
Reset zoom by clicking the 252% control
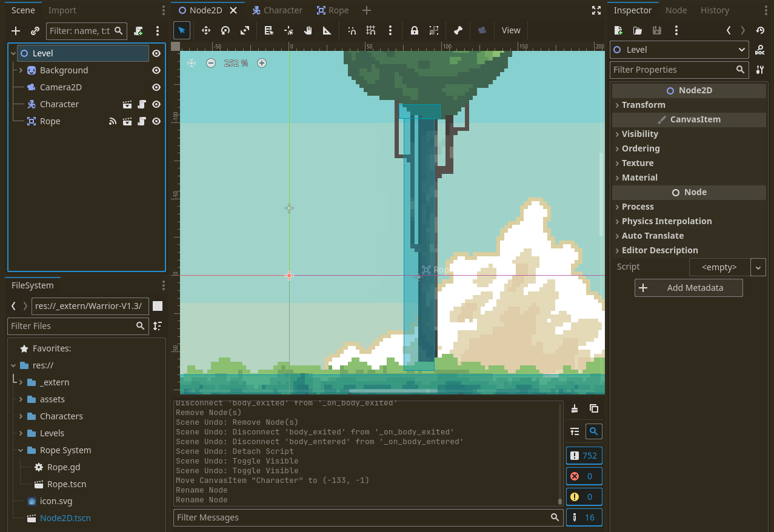pos(236,62)
